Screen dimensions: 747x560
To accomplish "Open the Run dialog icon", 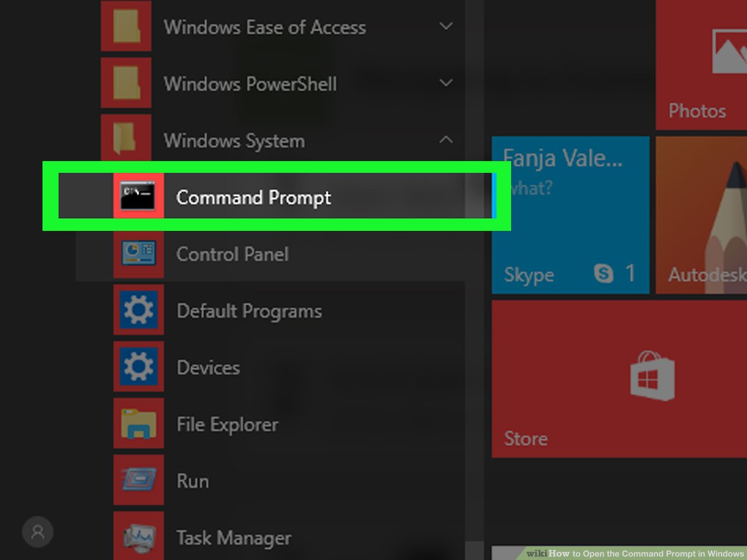I will click(138, 480).
